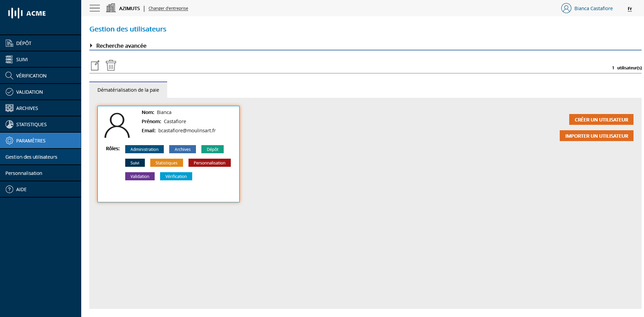Click the Importer un utilisateur button
644x317 pixels.
click(x=596, y=136)
